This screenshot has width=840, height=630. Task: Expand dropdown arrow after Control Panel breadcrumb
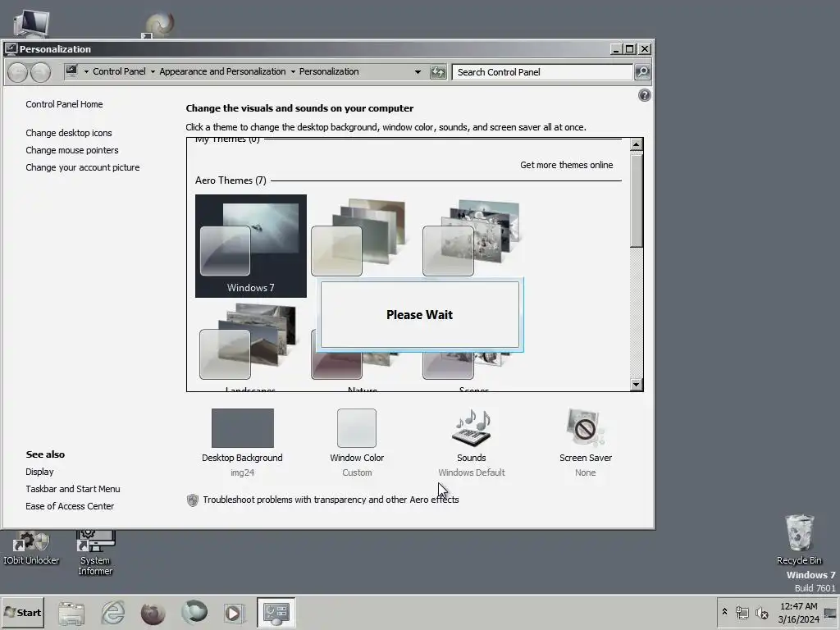pyautogui.click(x=153, y=72)
